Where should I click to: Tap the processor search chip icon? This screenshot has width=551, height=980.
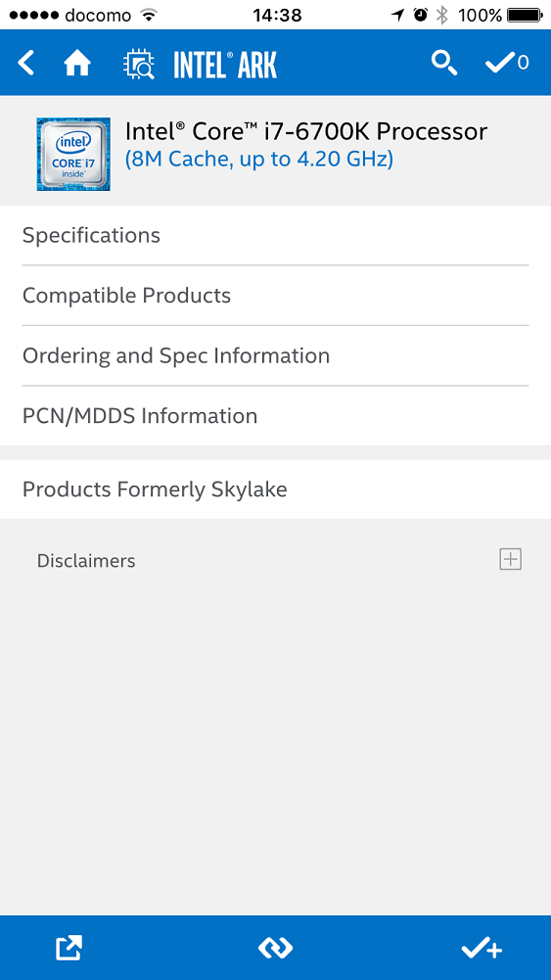(x=139, y=64)
